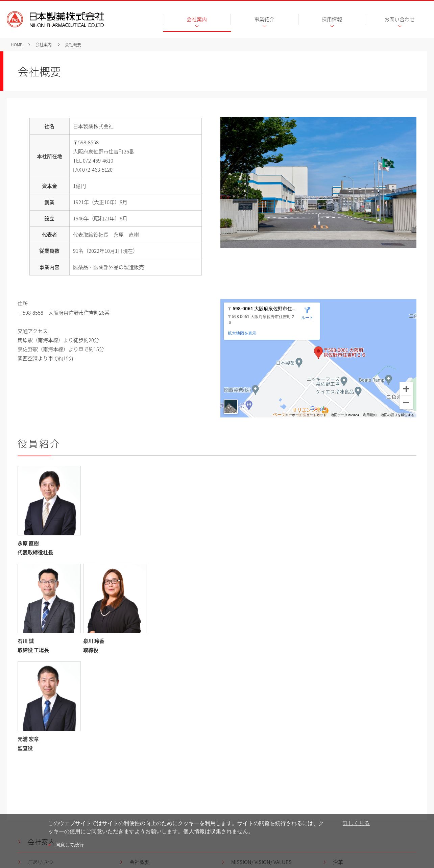
Task: Click the red location pin on the map
Action: point(318,352)
